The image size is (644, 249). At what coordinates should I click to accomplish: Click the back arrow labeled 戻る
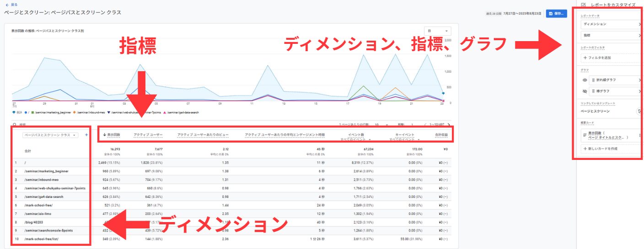(x=11, y=5)
